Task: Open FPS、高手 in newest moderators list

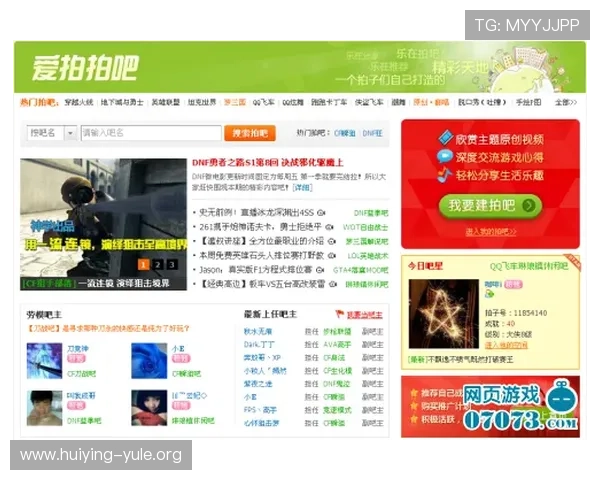Action: coord(260,410)
